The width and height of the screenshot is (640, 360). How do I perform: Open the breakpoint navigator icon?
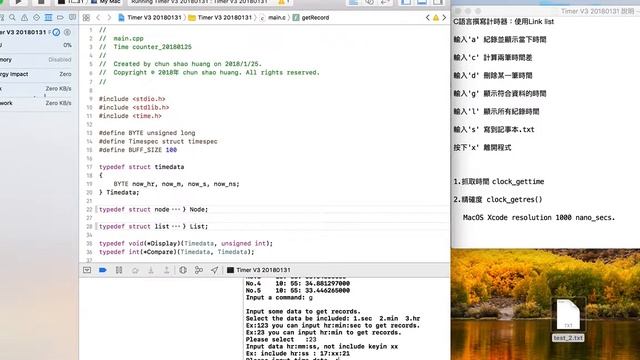pyautogui.click(x=60, y=18)
